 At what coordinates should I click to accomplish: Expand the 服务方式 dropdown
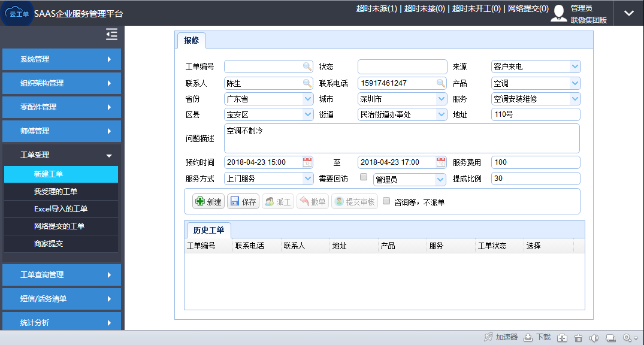point(307,178)
